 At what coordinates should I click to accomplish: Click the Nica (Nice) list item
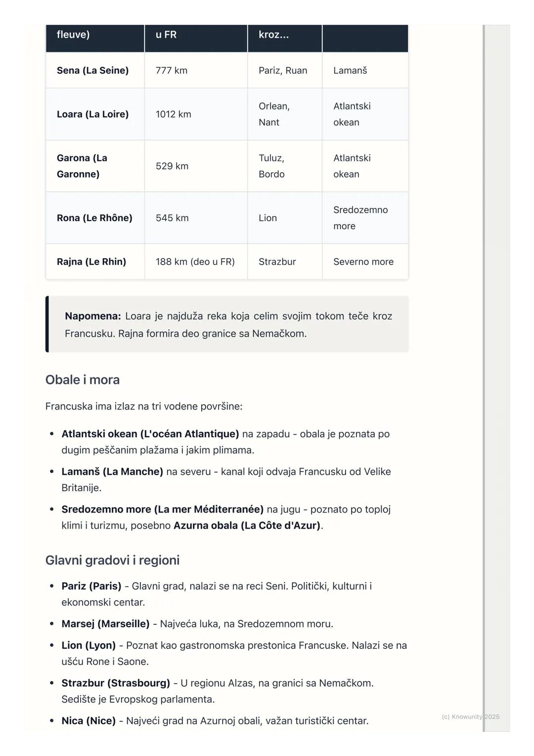pos(89,721)
